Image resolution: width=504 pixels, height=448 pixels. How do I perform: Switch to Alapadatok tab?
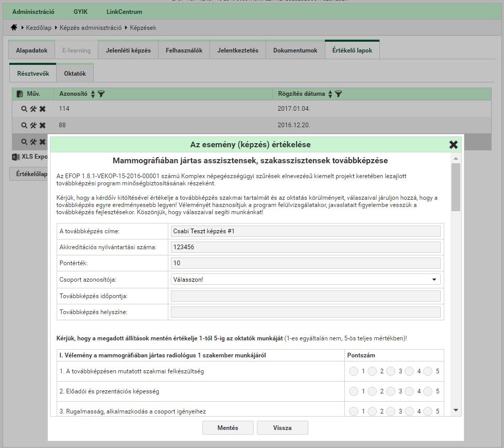(x=31, y=50)
